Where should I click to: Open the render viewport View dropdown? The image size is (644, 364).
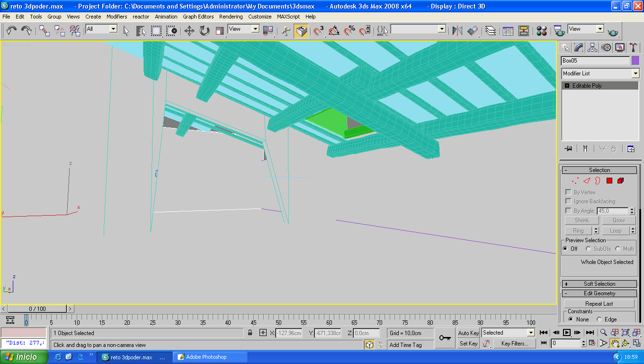click(x=600, y=29)
